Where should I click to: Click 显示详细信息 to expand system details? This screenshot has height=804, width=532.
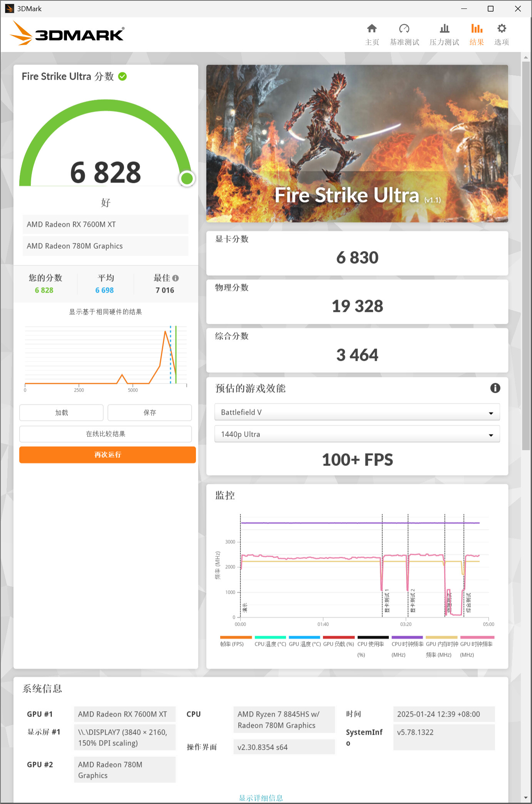[x=261, y=798]
